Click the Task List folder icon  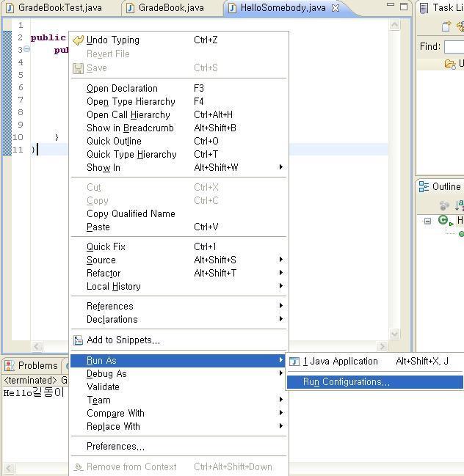pyautogui.click(x=450, y=64)
